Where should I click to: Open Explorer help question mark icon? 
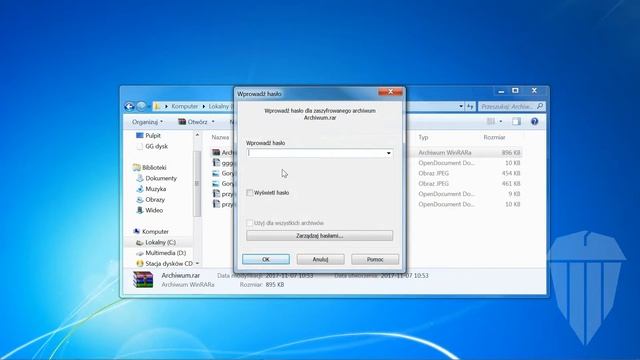point(534,121)
